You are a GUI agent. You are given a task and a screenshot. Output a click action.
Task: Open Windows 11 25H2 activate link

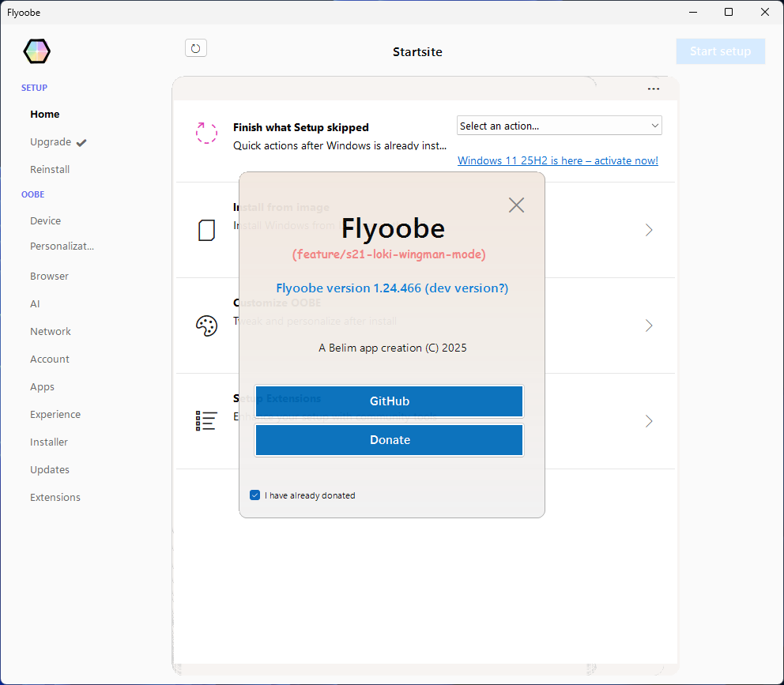coord(557,160)
